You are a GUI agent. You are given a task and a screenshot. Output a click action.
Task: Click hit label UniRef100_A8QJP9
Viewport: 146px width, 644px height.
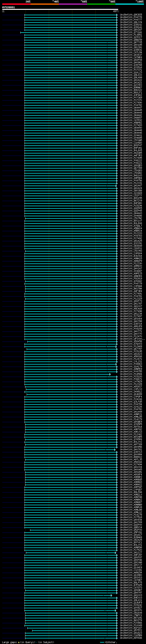[131, 326]
